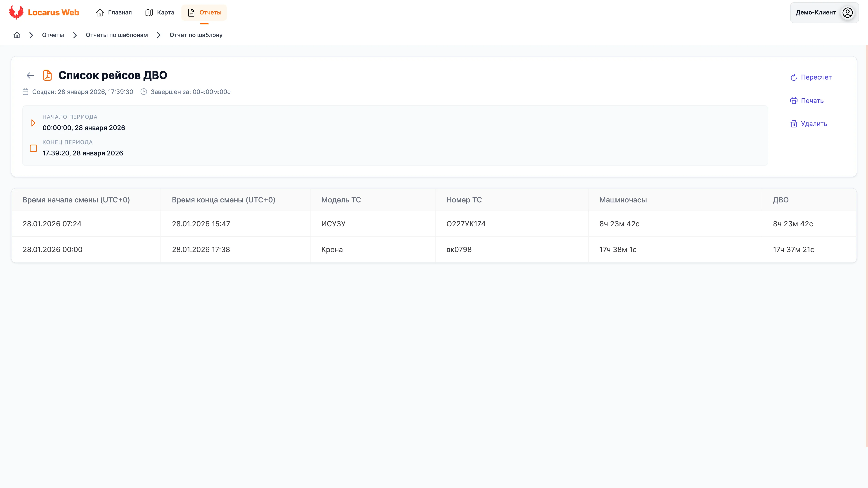
Task: Click the user avatar icon
Action: [x=847, y=12]
